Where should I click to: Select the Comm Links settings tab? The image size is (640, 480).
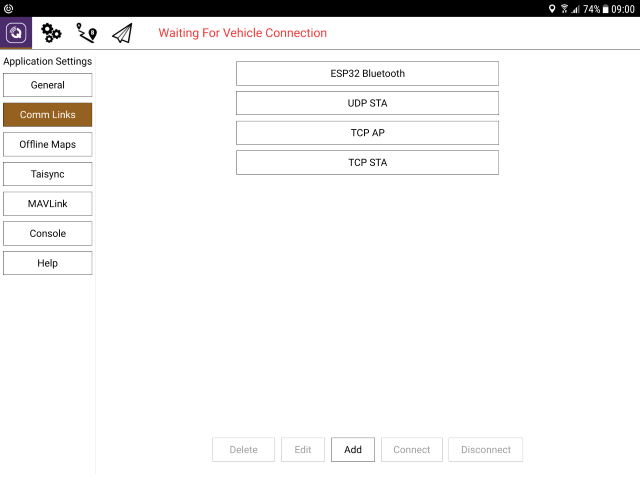pyautogui.click(x=48, y=115)
